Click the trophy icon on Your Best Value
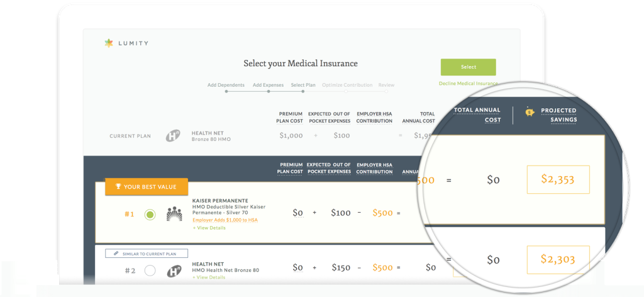This screenshot has height=297, width=644. (x=116, y=187)
